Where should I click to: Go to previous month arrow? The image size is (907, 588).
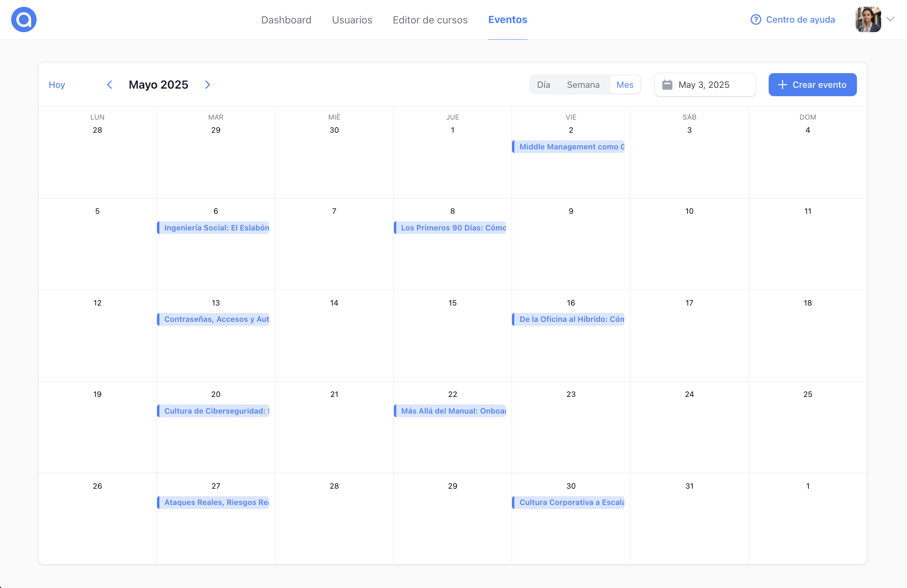coord(110,85)
